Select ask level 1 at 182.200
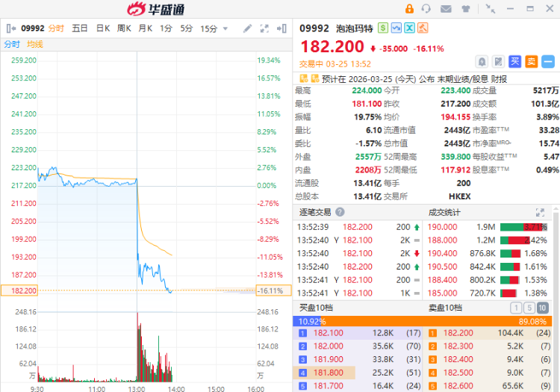Image resolution: width=560 pixels, height=392 pixels. tap(488, 333)
